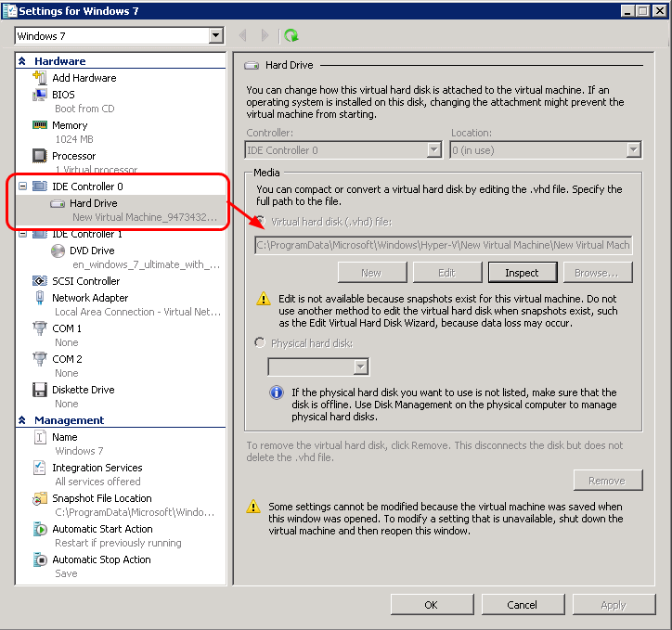Image resolution: width=672 pixels, height=630 pixels.
Task: Select Diskette Drive in hardware tree
Action: 84,390
